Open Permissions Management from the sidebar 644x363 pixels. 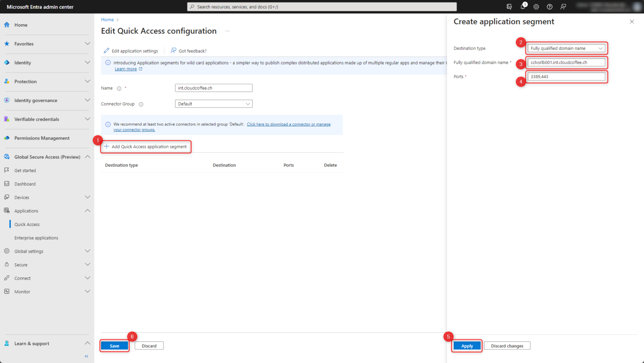42,138
